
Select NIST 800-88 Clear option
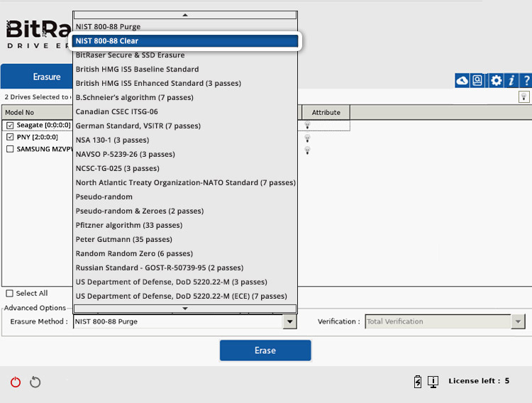coord(185,40)
